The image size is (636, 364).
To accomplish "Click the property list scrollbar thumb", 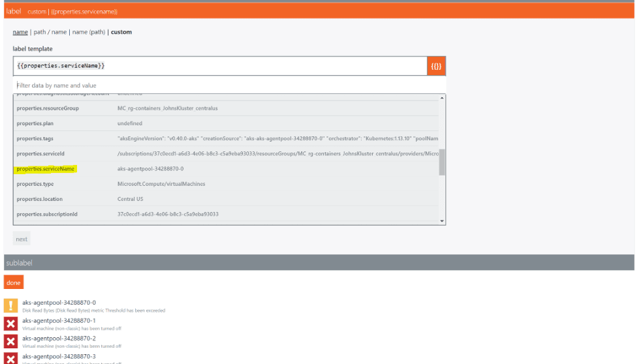I will (x=442, y=162).
